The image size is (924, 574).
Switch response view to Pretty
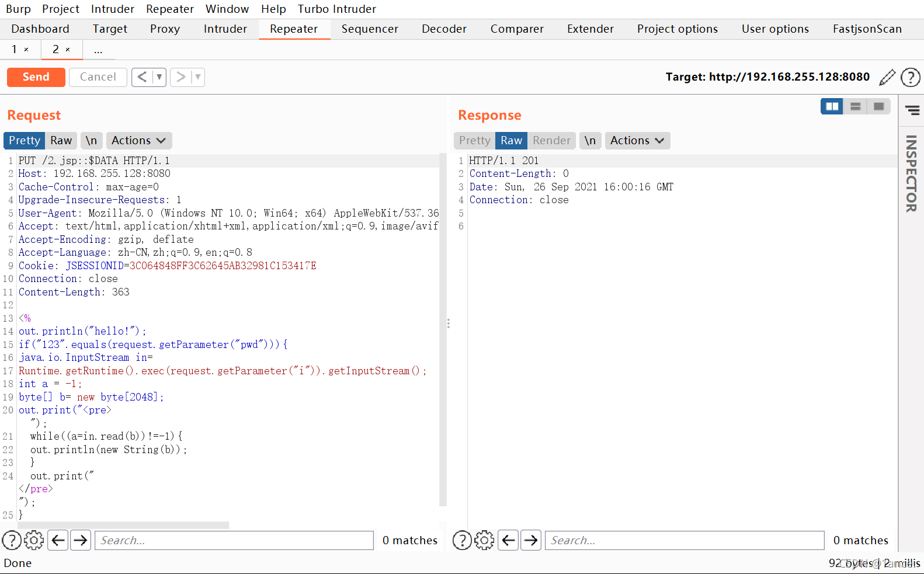pos(474,141)
